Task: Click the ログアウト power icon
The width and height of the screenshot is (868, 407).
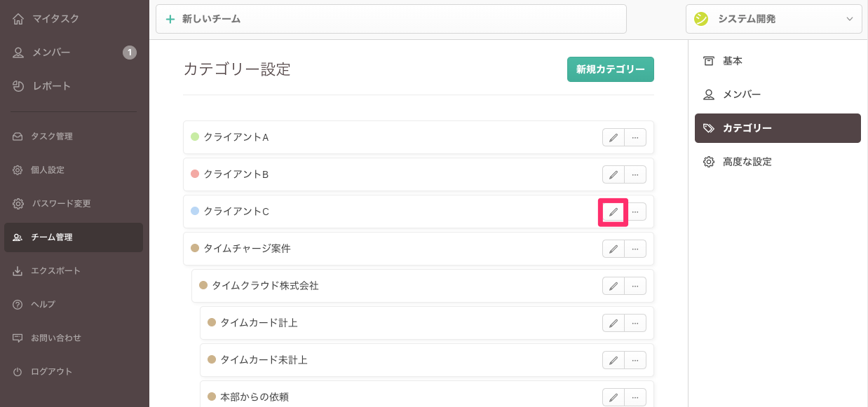Action: 18,372
